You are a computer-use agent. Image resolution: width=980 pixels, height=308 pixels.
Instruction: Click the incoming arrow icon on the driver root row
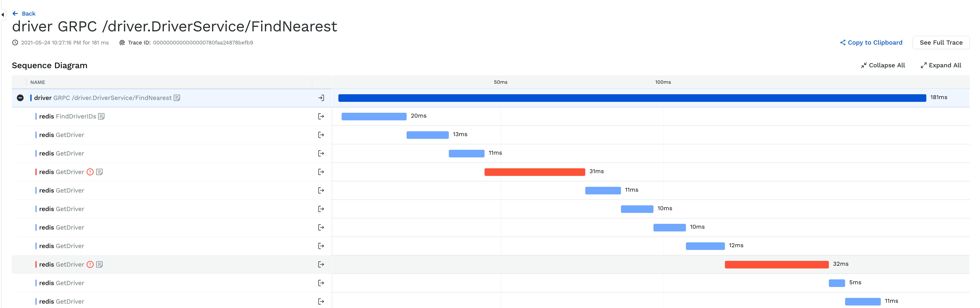pyautogui.click(x=322, y=98)
